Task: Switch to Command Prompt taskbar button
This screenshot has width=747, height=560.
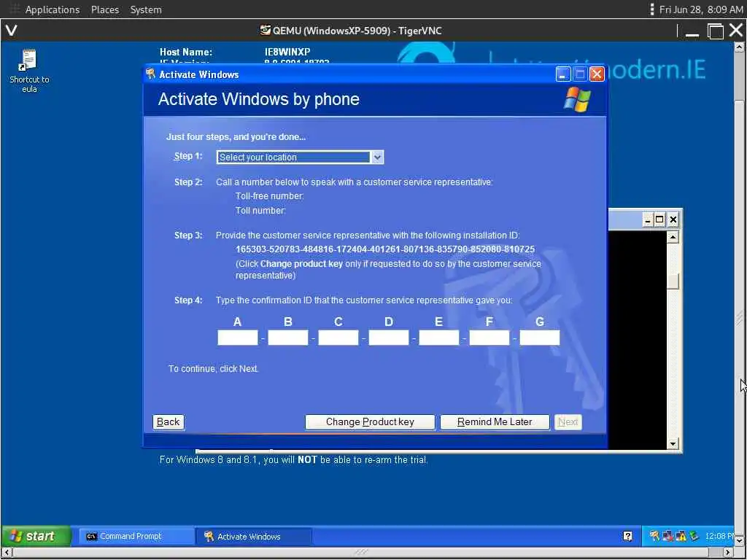Action: point(135,536)
